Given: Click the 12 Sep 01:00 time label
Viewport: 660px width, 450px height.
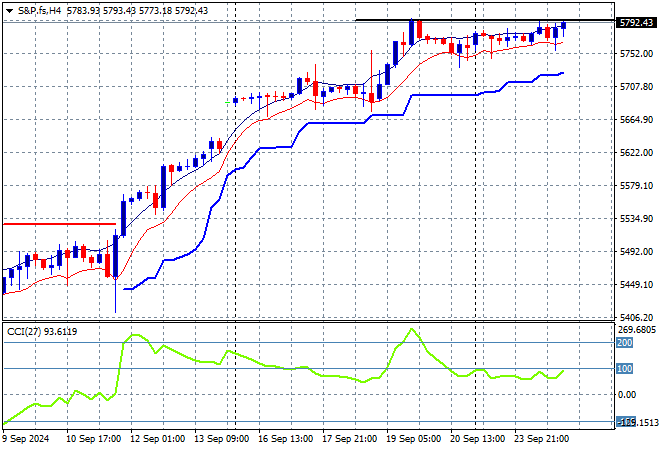Looking at the screenshot, I should [x=157, y=438].
